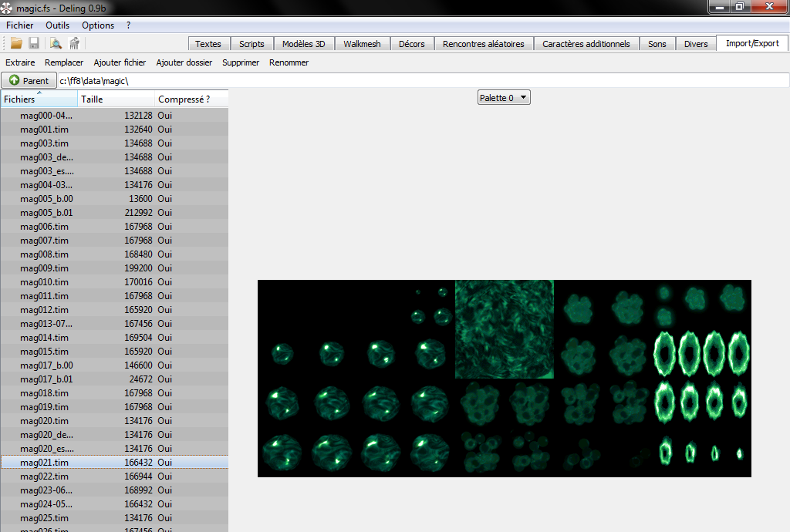Select file mag005_b.01 in the list
This screenshot has height=532, width=790.
point(114,212)
